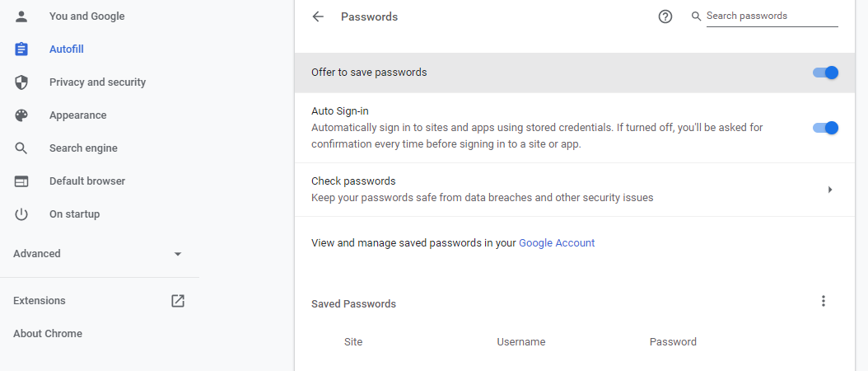
Task: Expand the Advanced settings section
Action: pos(97,253)
